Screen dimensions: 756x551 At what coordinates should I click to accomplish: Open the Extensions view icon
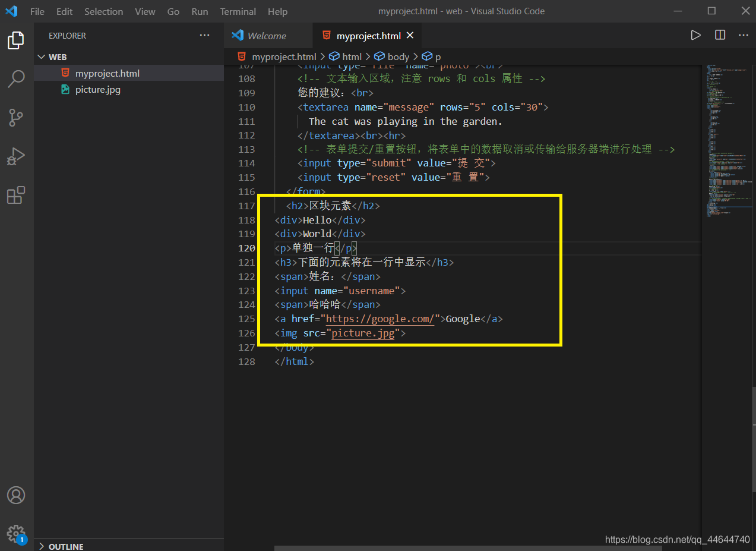[x=16, y=195]
